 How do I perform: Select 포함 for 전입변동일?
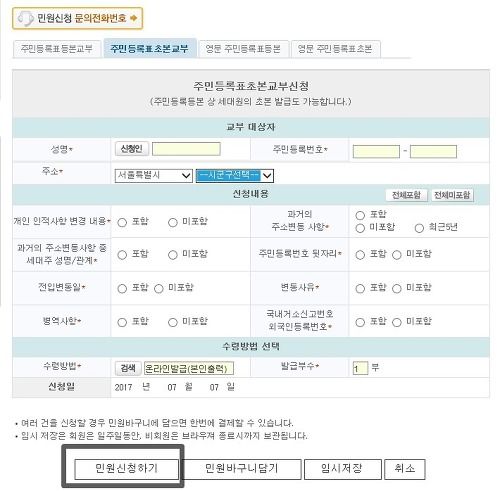122,288
